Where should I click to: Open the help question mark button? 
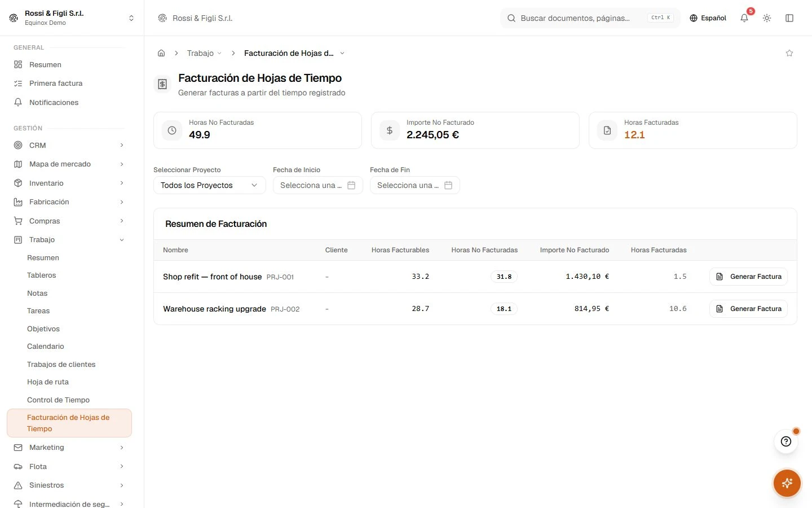pyautogui.click(x=786, y=441)
